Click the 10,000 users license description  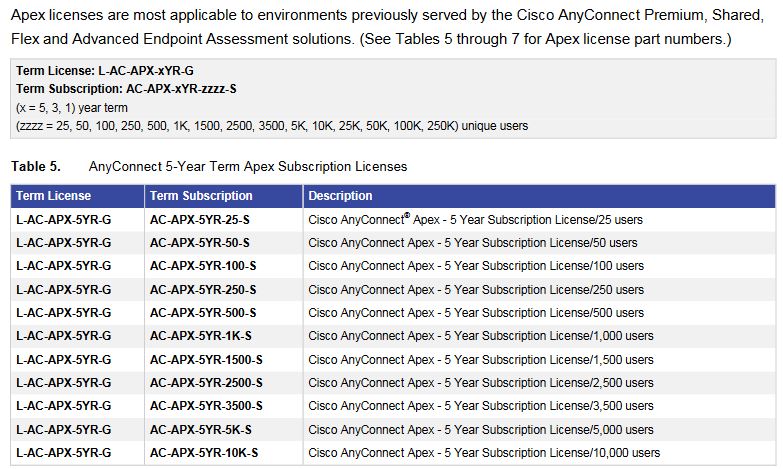(484, 453)
